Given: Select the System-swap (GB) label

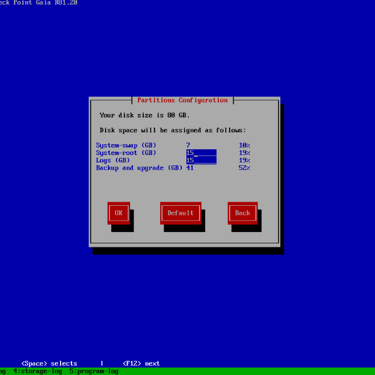Looking at the screenshot, I should click(x=126, y=145).
